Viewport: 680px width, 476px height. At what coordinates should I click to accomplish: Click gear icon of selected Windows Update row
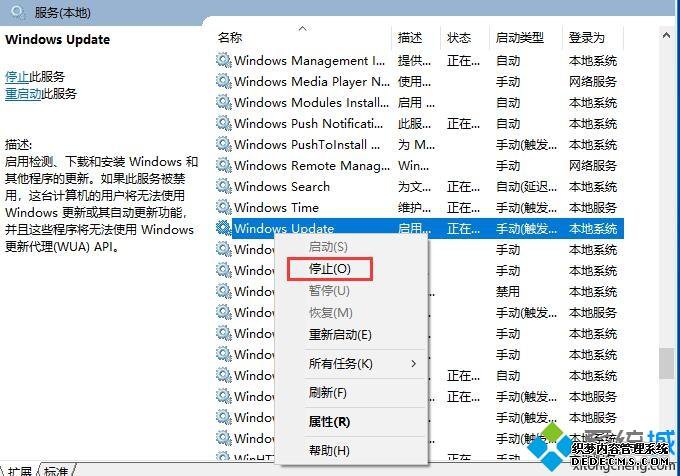point(224,228)
